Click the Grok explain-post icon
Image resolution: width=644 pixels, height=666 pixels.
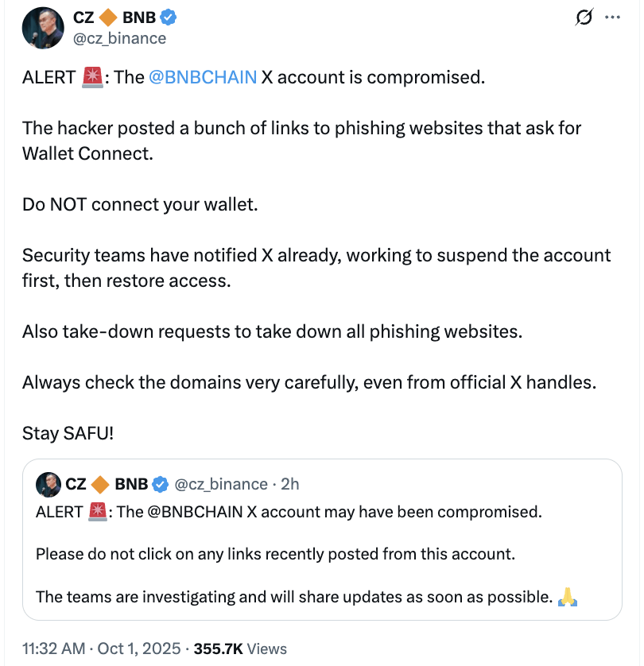pos(584,17)
